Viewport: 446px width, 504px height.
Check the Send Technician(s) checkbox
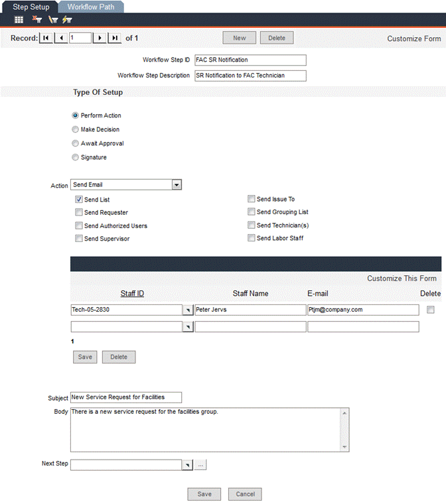(x=252, y=225)
